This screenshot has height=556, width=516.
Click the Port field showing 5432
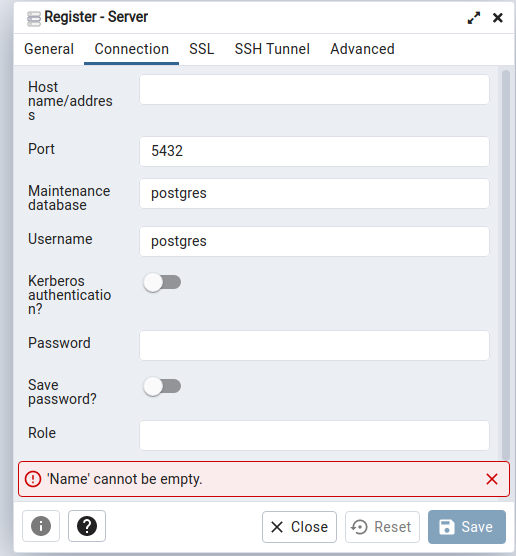coord(315,151)
